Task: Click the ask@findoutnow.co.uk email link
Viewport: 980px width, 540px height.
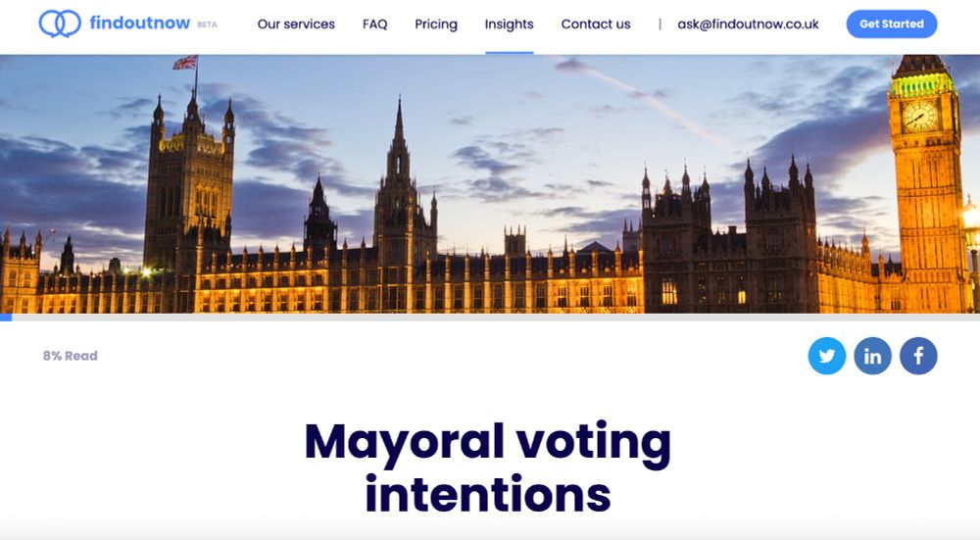Action: pyautogui.click(x=748, y=25)
